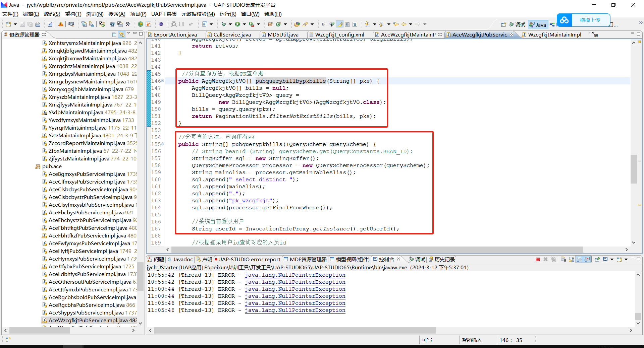Click the Back navigation arrow icon

404,24
